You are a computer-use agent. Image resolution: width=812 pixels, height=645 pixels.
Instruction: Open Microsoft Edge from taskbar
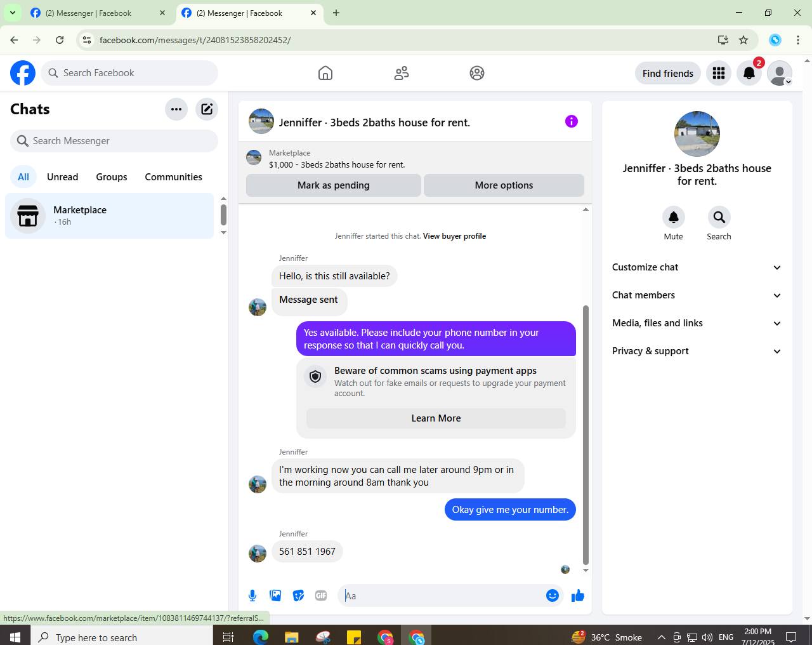(x=261, y=637)
